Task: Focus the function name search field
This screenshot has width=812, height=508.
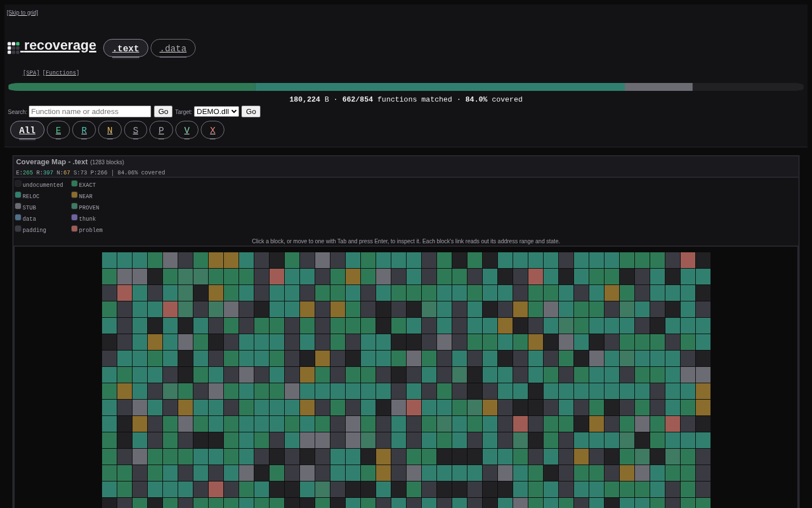Action: click(x=90, y=112)
